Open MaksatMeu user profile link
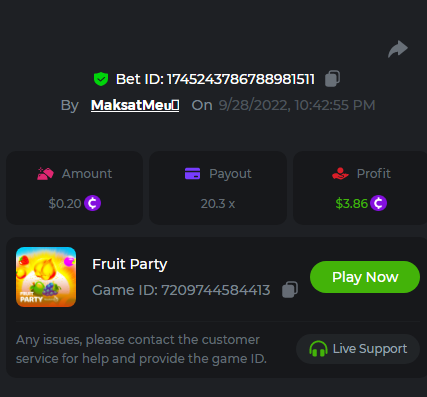The height and width of the screenshot is (397, 427). (x=135, y=105)
